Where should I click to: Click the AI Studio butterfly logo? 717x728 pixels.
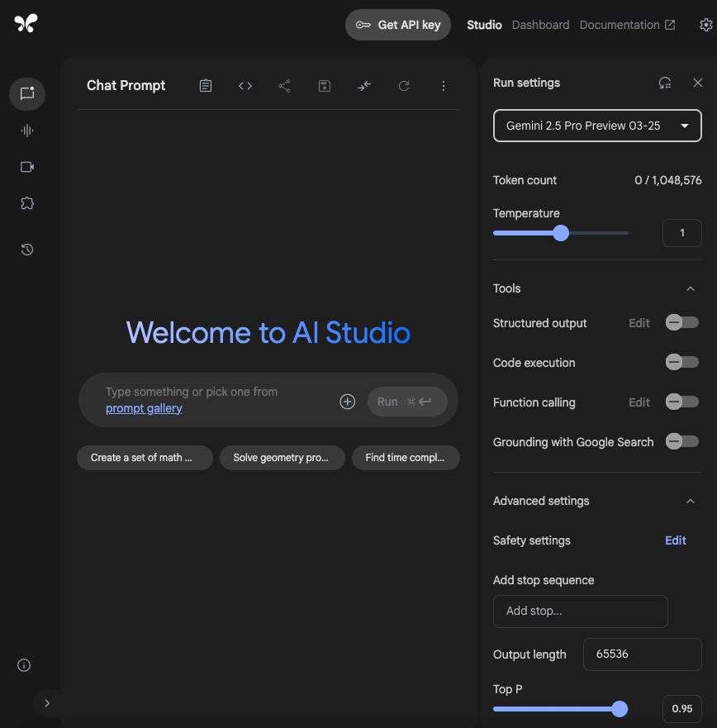pyautogui.click(x=26, y=23)
